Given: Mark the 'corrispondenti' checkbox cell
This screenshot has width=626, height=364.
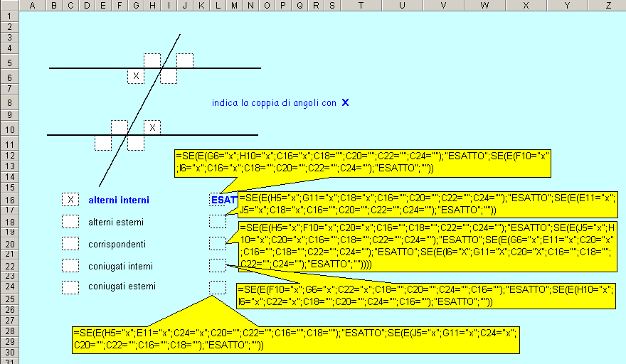Looking at the screenshot, I should click(70, 243).
